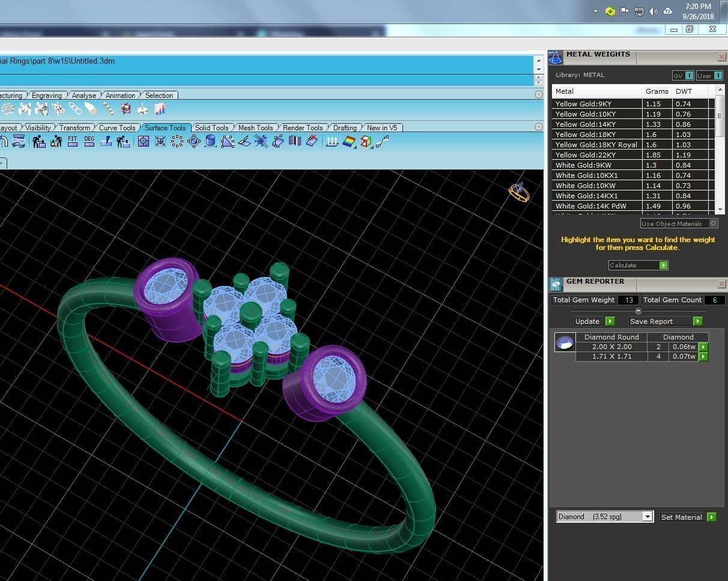This screenshot has width=728, height=581.
Task: Switch to the Engraving tab
Action: click(47, 95)
